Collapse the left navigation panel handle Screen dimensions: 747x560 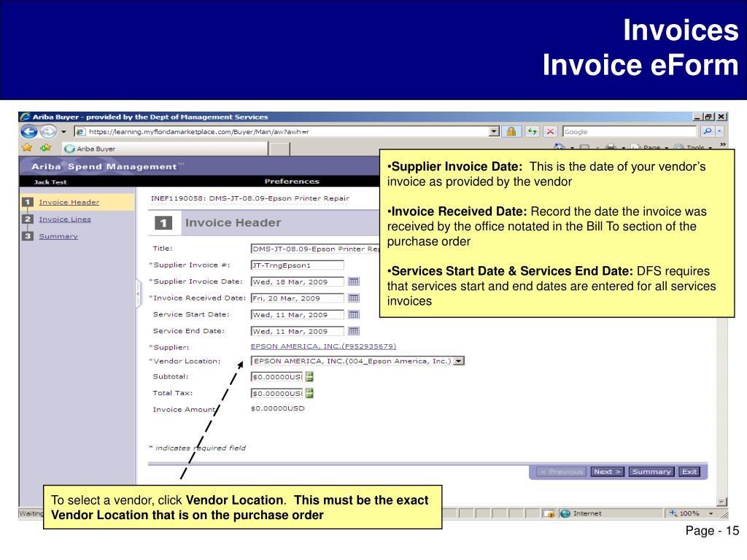pos(138,294)
